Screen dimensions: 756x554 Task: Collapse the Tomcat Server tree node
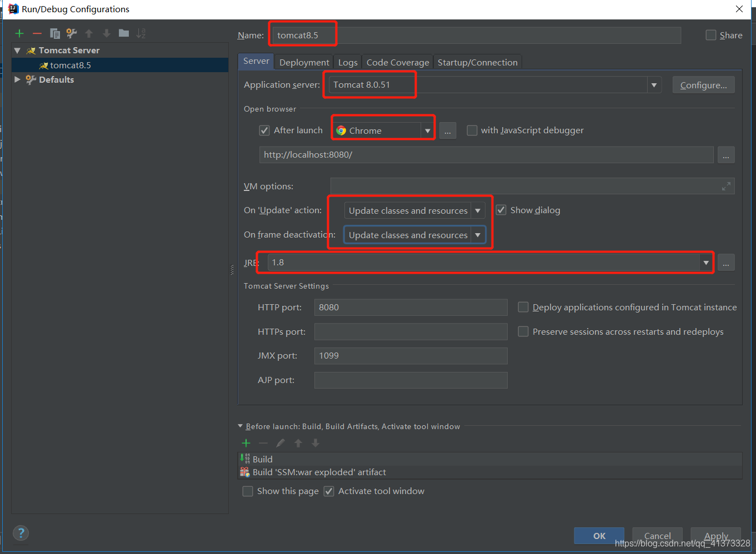pyautogui.click(x=17, y=51)
